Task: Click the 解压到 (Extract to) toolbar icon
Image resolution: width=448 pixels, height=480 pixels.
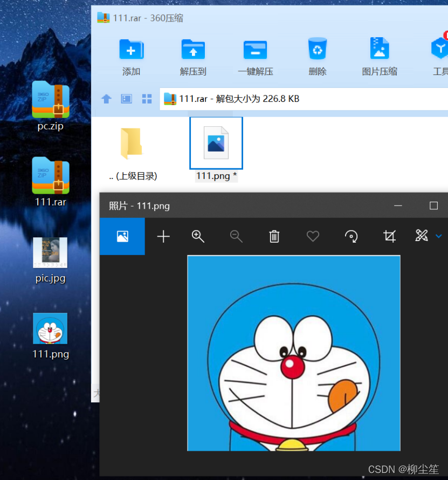Action: (193, 49)
